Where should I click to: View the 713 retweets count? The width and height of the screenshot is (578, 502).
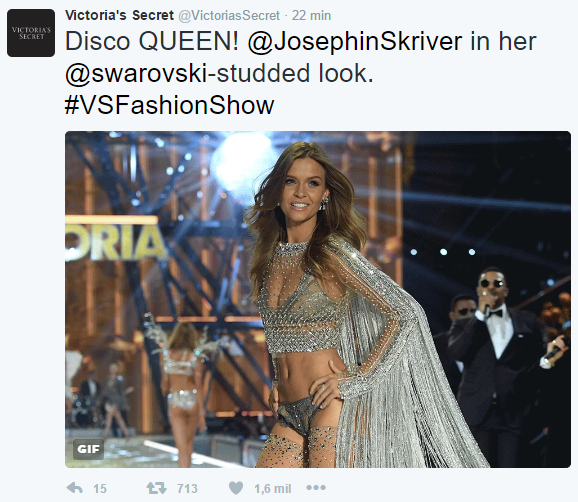point(187,489)
